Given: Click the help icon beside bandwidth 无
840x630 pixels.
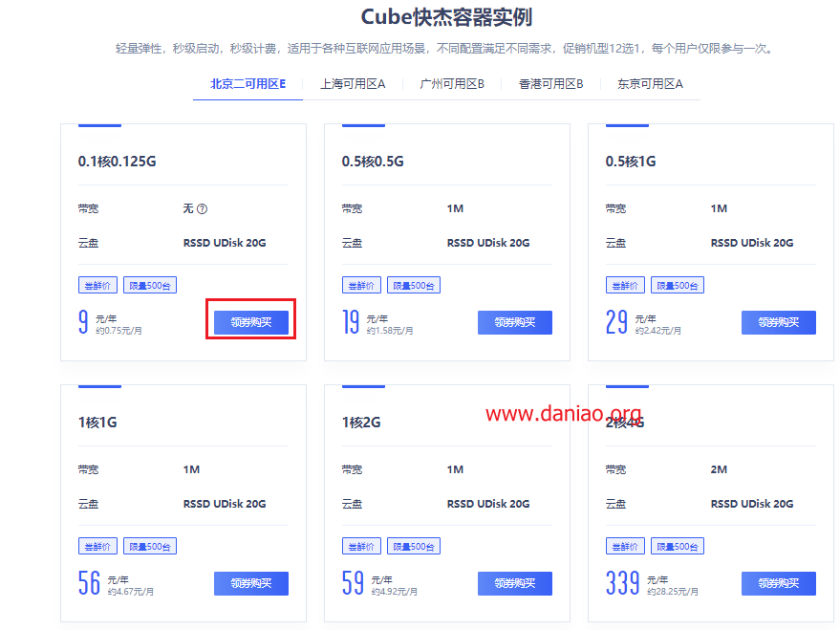Looking at the screenshot, I should [203, 209].
